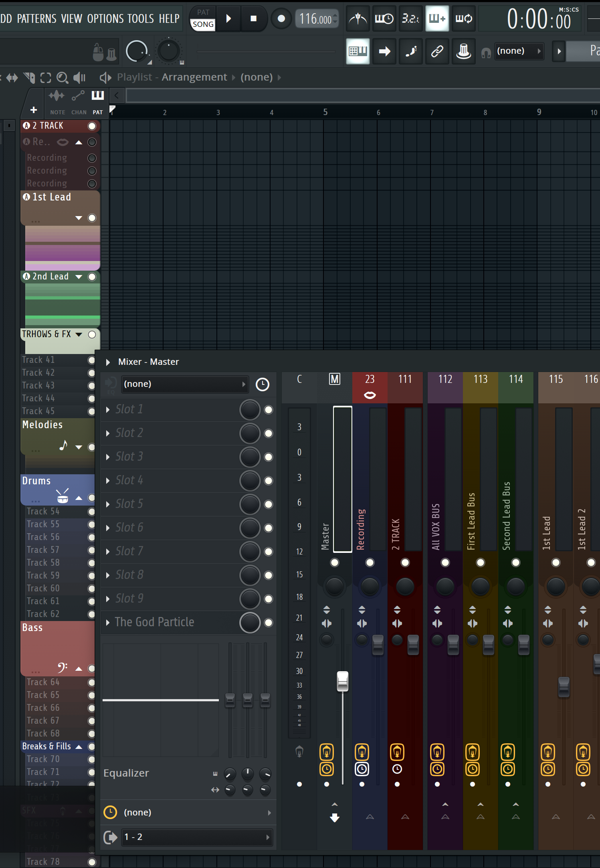Open the PATTERNS menu

(x=37, y=18)
